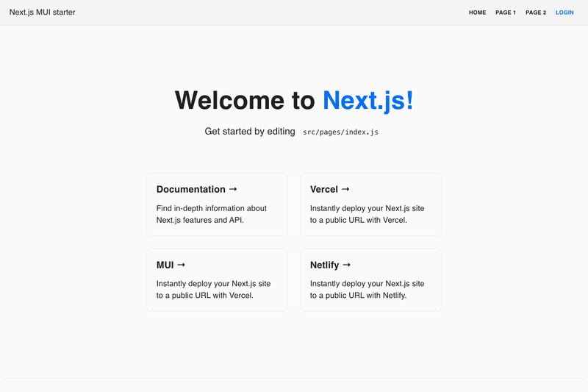The height and width of the screenshot is (392, 588).
Task: Follow the blue Next.js! heading link
Action: click(368, 100)
